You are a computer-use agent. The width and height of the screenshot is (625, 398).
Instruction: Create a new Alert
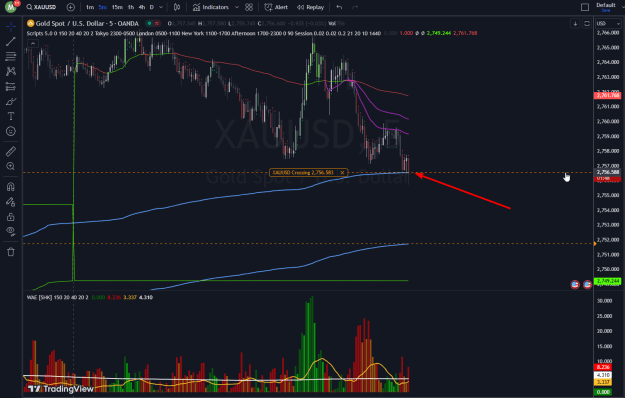click(276, 7)
